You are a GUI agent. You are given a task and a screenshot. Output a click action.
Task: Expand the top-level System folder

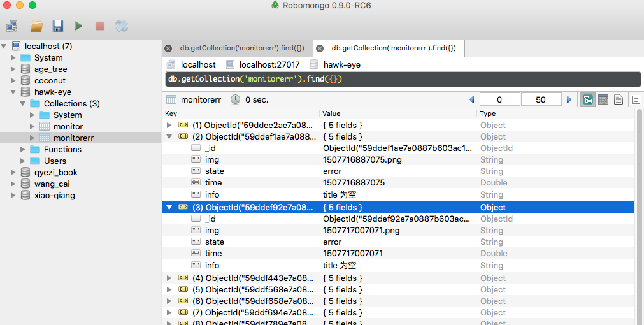[13, 57]
